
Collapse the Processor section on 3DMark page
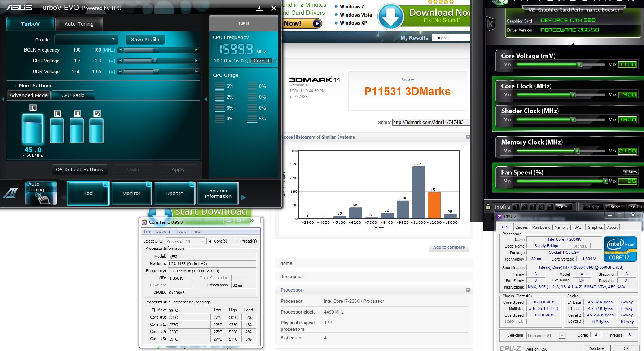468,290
